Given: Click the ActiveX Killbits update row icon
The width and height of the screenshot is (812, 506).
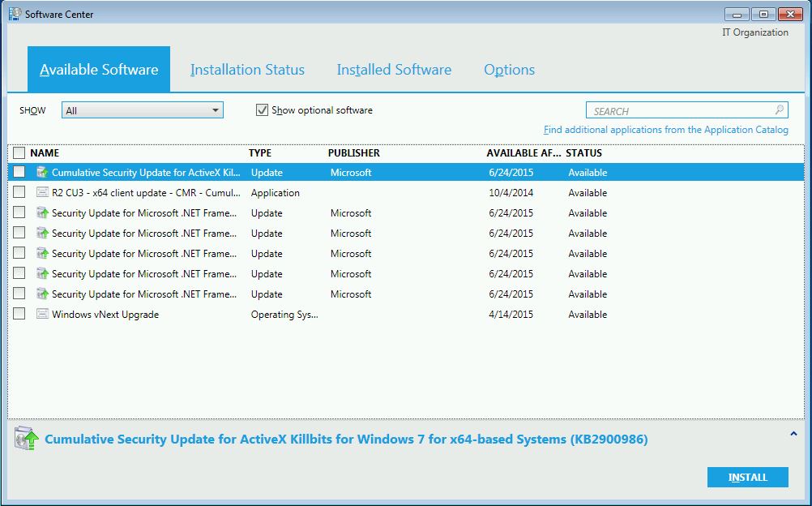Looking at the screenshot, I should [x=42, y=173].
